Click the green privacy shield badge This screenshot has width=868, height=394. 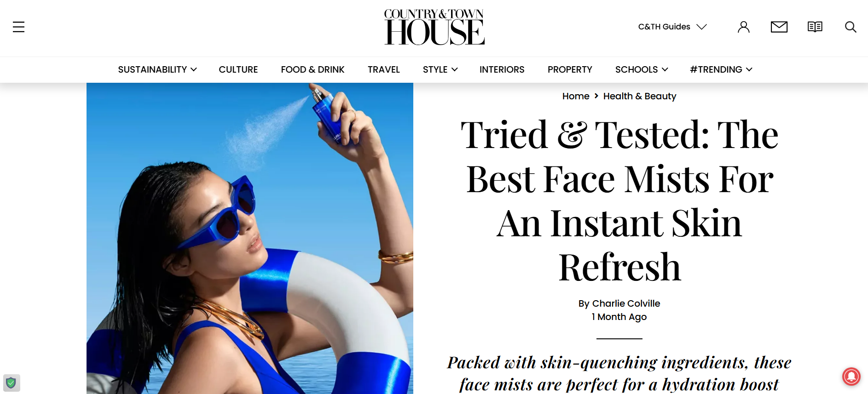click(x=11, y=383)
